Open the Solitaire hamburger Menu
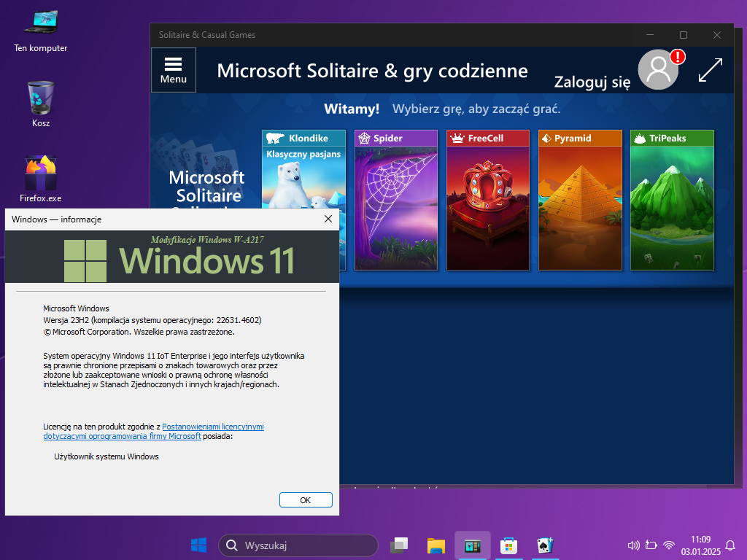The height and width of the screenshot is (560, 747). [174, 70]
